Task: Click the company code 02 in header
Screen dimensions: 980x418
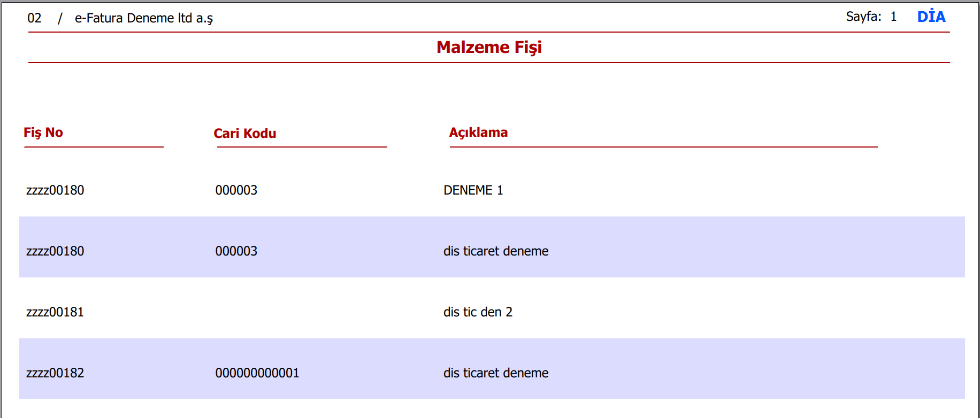Action: [34, 18]
